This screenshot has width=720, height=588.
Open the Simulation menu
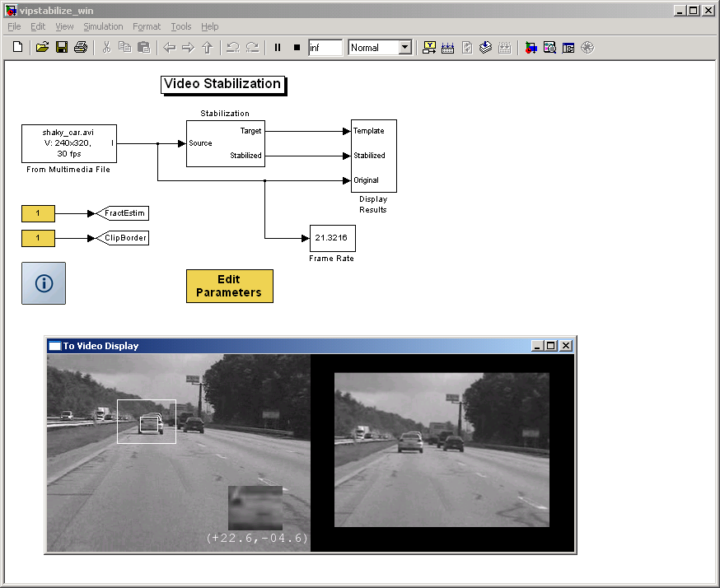pyautogui.click(x=103, y=26)
